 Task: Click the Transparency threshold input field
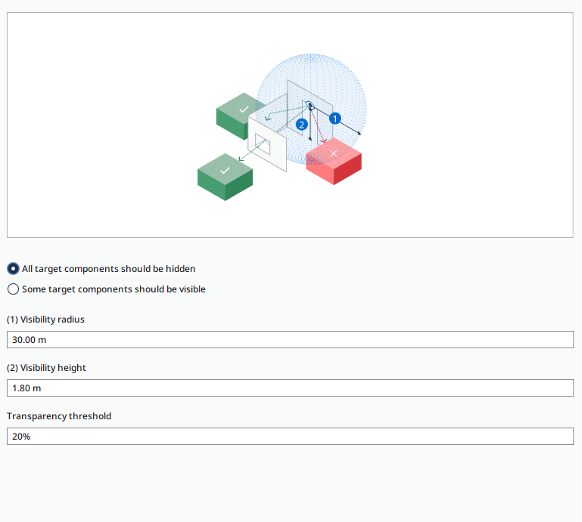[x=290, y=436]
